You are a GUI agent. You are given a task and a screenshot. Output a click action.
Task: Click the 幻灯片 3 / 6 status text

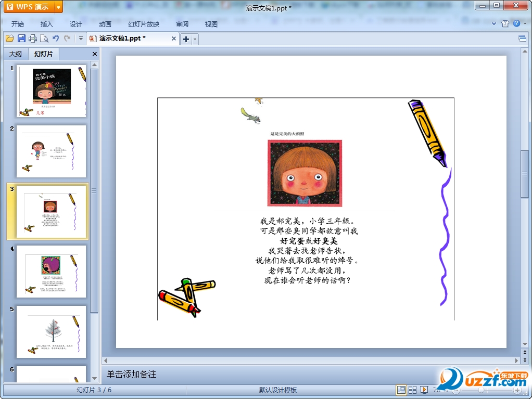(x=94, y=390)
